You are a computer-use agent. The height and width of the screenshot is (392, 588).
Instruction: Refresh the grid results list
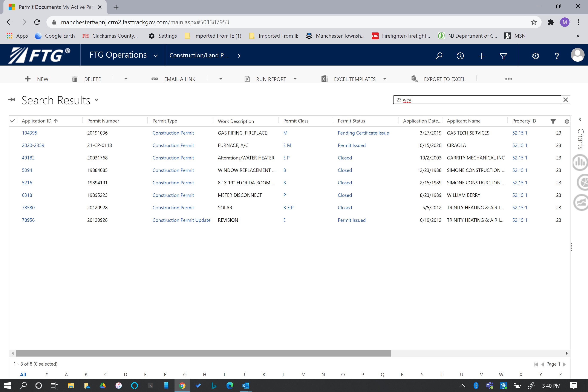(567, 121)
